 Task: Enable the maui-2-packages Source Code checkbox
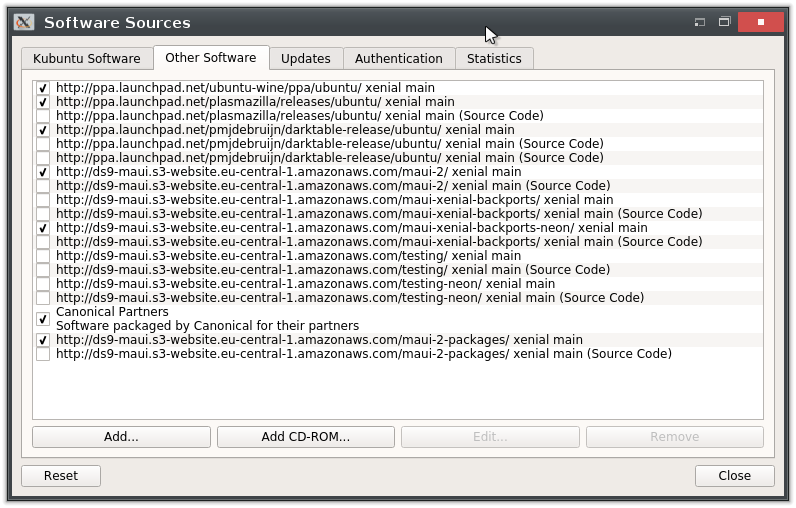tap(43, 354)
